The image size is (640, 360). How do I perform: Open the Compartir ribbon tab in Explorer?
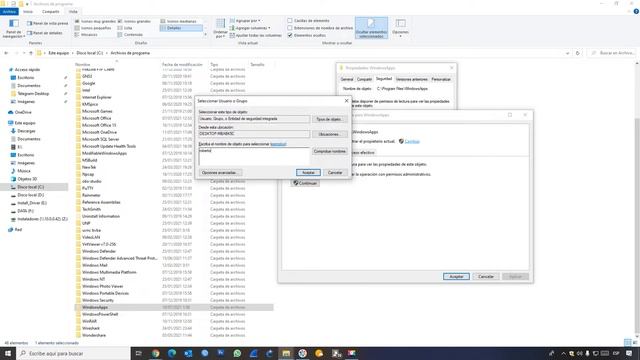click(x=51, y=11)
